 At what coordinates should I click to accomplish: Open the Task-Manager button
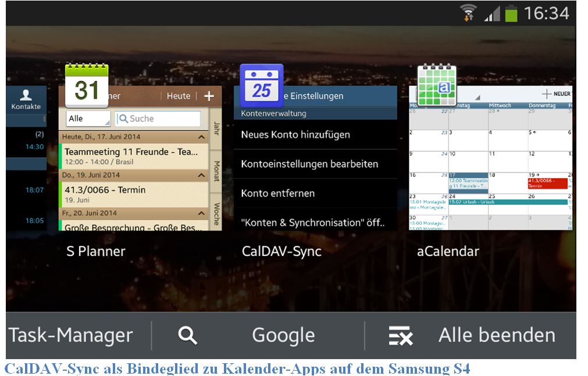pyautogui.click(x=71, y=335)
